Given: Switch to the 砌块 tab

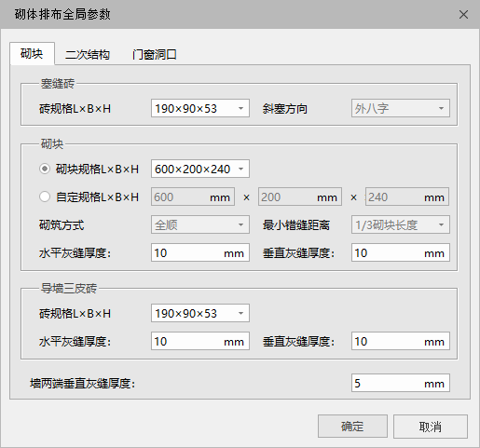Looking at the screenshot, I should (x=32, y=54).
